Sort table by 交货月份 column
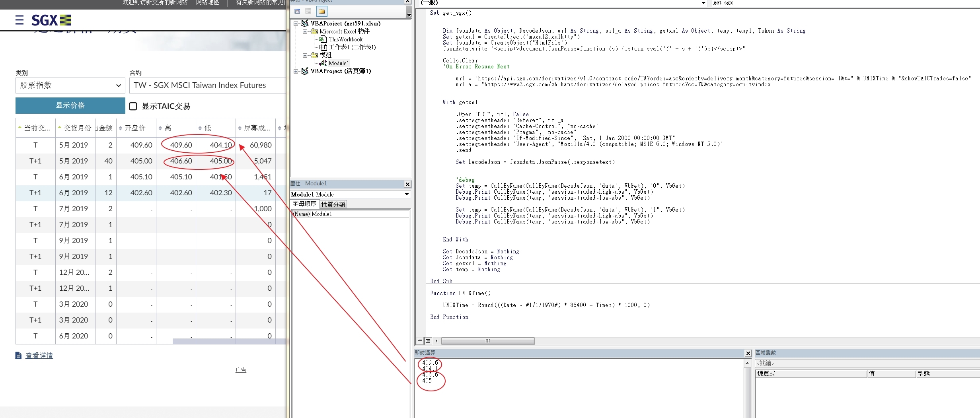Viewport: 980px width, 418px height. click(75, 128)
